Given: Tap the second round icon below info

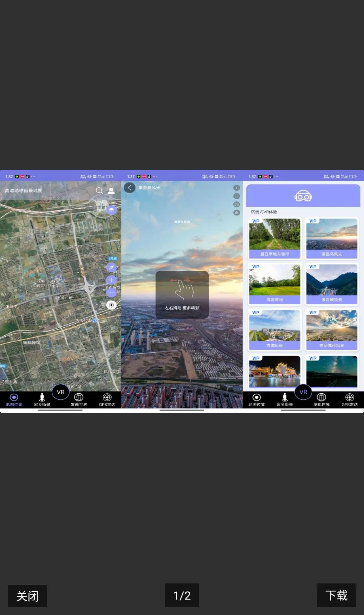Looking at the screenshot, I should [x=237, y=196].
